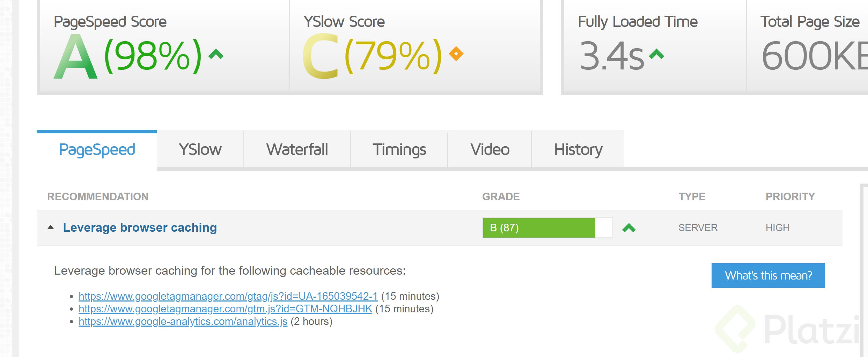This screenshot has width=868, height=357.
Task: Select the Timings tab
Action: (x=399, y=149)
